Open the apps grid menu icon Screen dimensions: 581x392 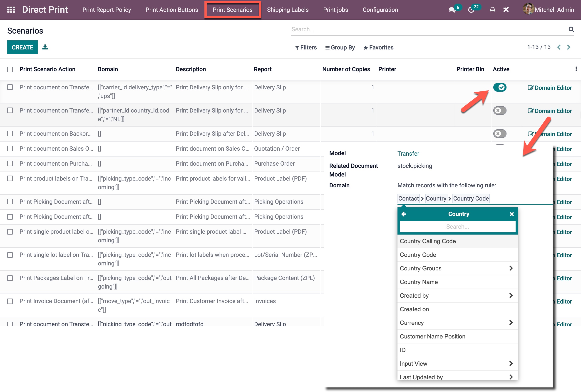click(11, 10)
